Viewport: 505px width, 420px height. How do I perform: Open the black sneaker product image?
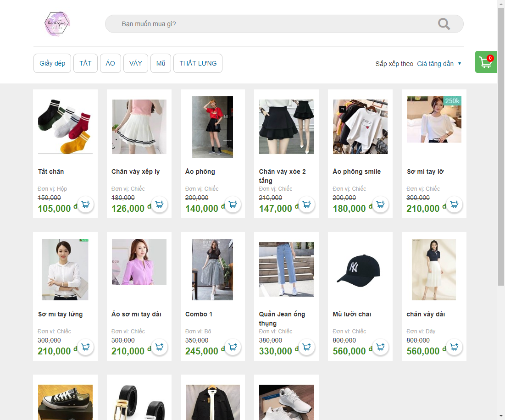coord(66,402)
